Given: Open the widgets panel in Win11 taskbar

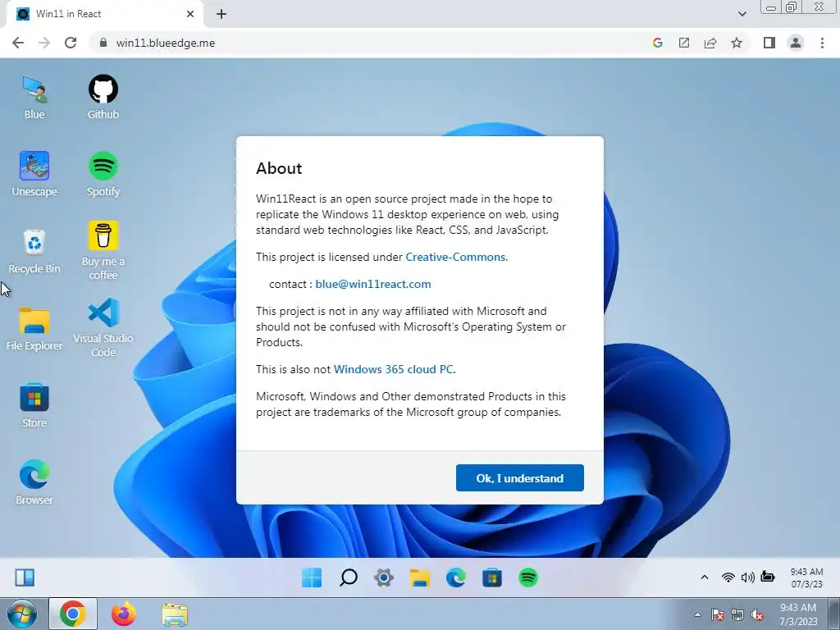Looking at the screenshot, I should click(x=25, y=577).
